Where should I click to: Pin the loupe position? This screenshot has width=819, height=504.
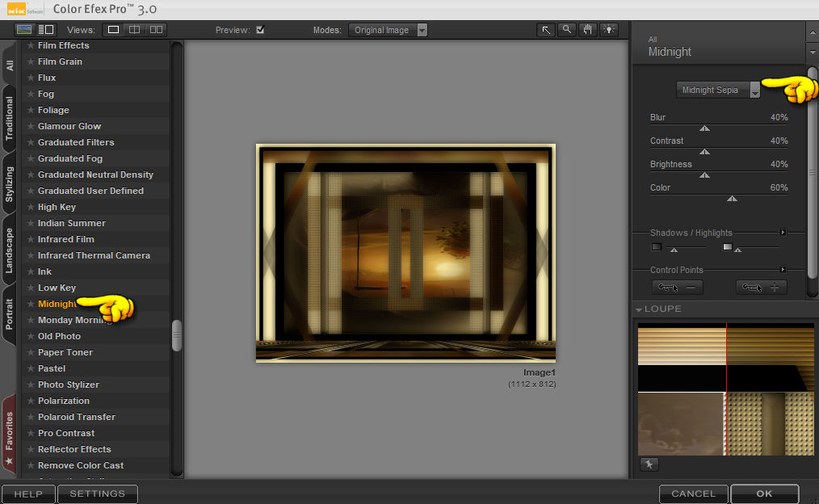[649, 464]
